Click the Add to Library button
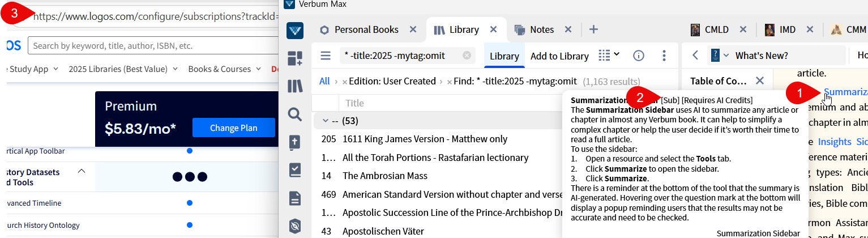The width and height of the screenshot is (868, 238). coord(559,56)
